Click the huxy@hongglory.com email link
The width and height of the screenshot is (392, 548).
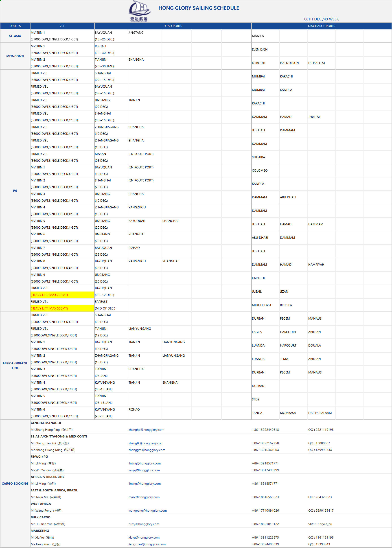[144, 524]
